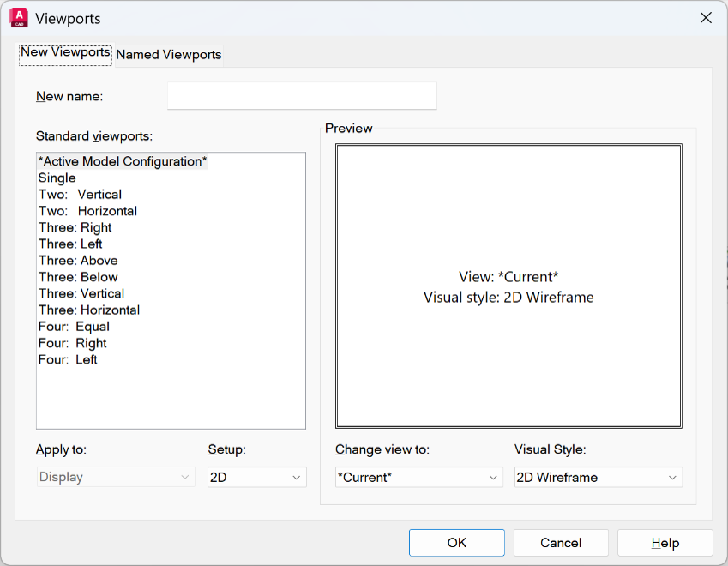Image resolution: width=728 pixels, height=566 pixels.
Task: Select *Active Model Configuration* in the list
Action: [123, 161]
